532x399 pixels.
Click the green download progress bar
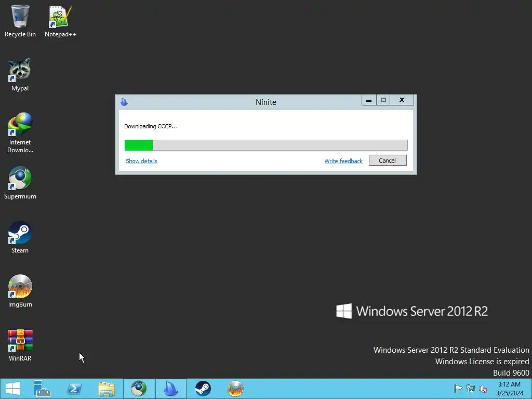coord(266,145)
